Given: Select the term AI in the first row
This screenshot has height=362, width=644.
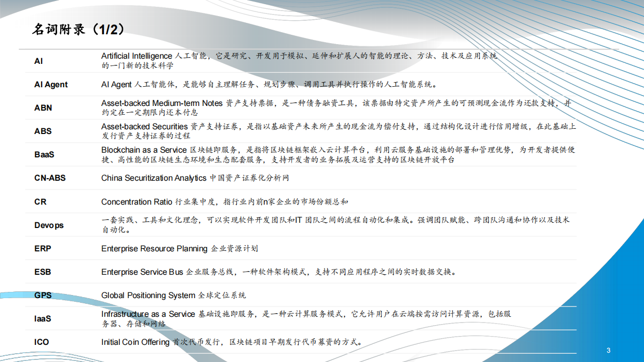Looking at the screenshot, I should point(38,61).
